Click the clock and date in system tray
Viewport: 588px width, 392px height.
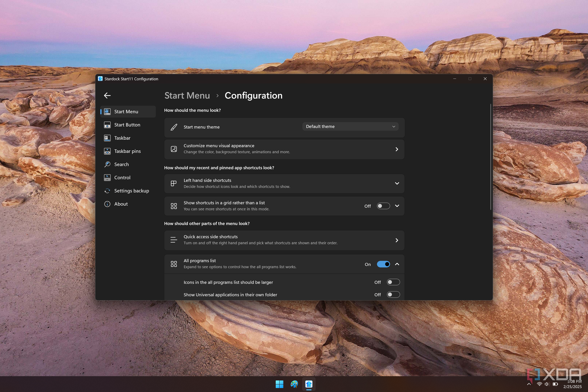573,384
